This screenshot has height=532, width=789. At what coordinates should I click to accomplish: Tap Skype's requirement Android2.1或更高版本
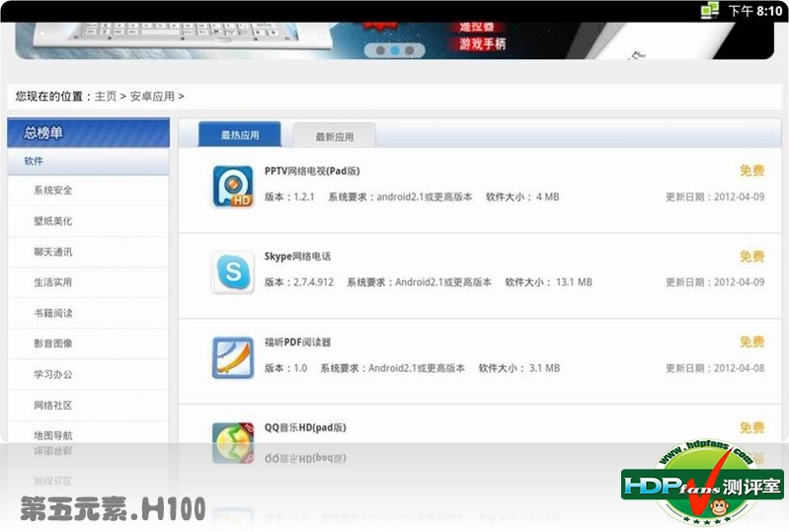pos(442,282)
